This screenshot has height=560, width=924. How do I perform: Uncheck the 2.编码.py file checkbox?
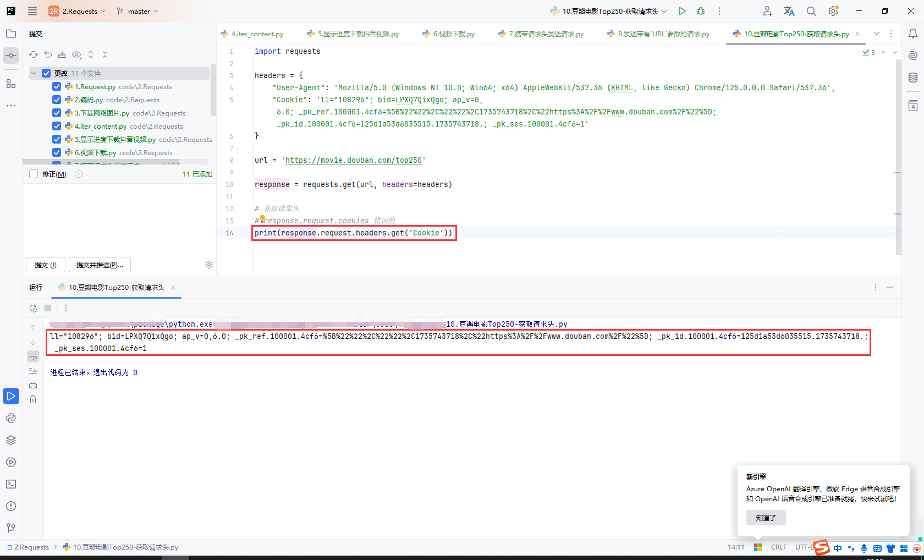point(57,100)
